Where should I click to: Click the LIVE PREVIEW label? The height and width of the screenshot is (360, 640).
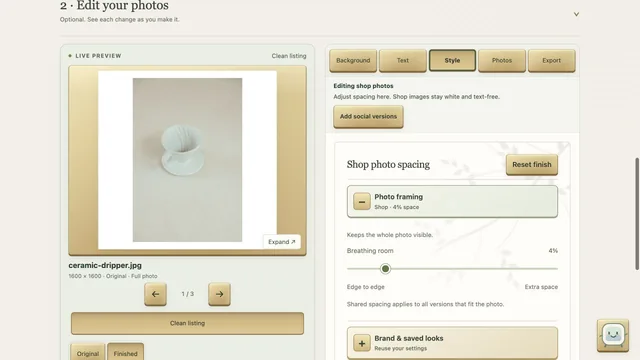(98, 56)
